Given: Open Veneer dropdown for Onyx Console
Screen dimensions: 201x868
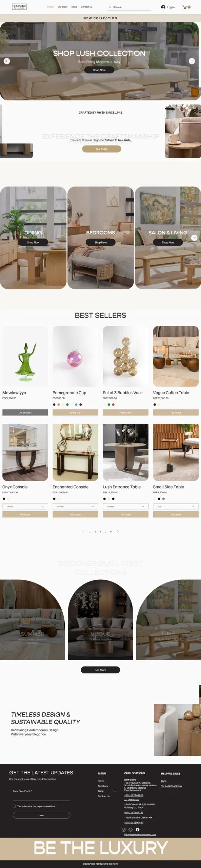Looking at the screenshot, I should 25,506.
